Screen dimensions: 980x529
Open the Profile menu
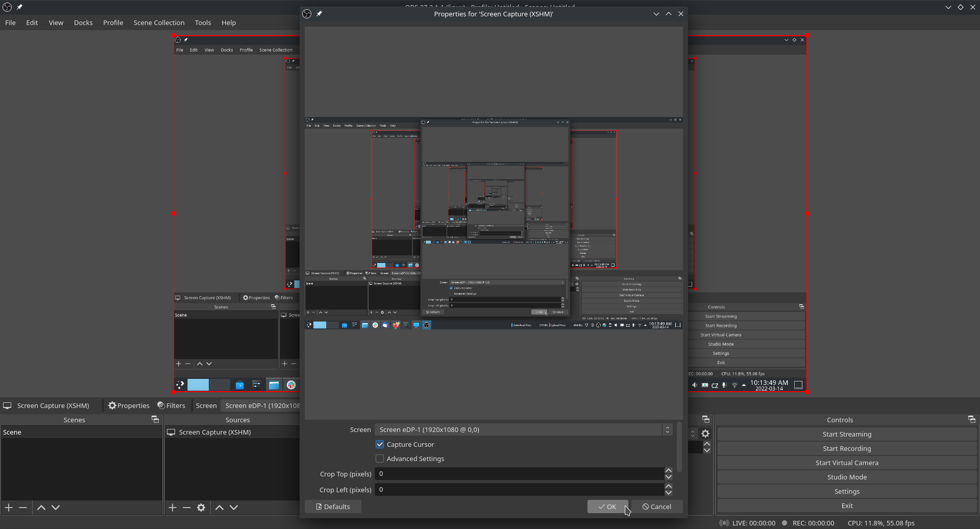pyautogui.click(x=113, y=22)
